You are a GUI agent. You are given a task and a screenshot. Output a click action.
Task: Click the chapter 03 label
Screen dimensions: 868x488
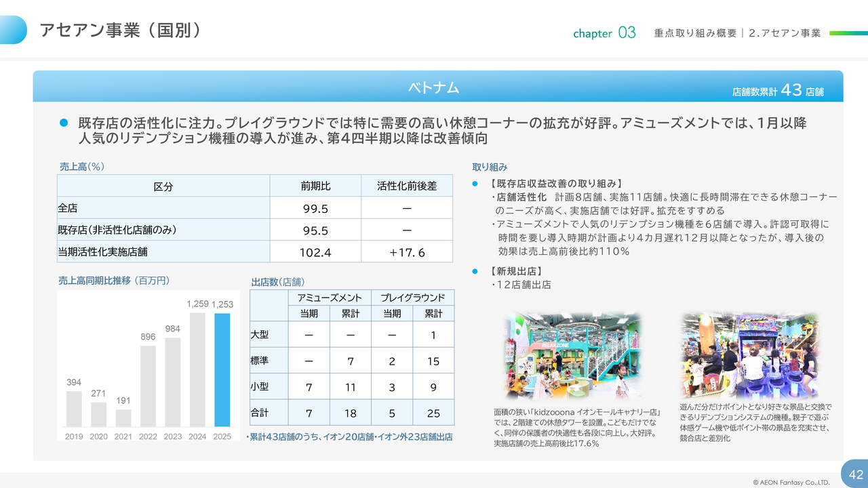[604, 33]
